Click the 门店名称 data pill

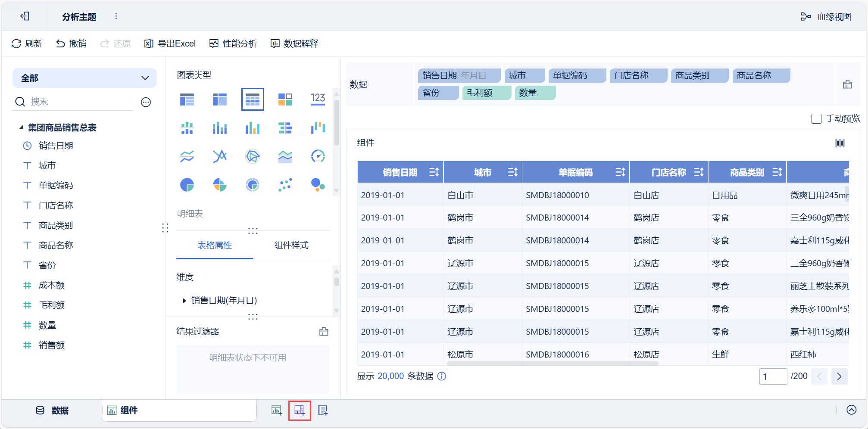[x=639, y=75]
